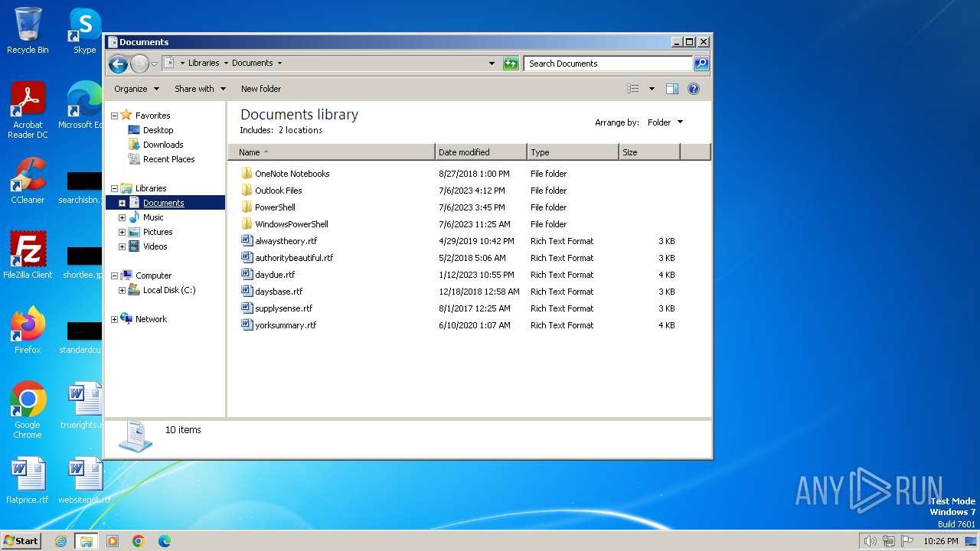The height and width of the screenshot is (551, 980).
Task: Select the Music library
Action: 153,217
